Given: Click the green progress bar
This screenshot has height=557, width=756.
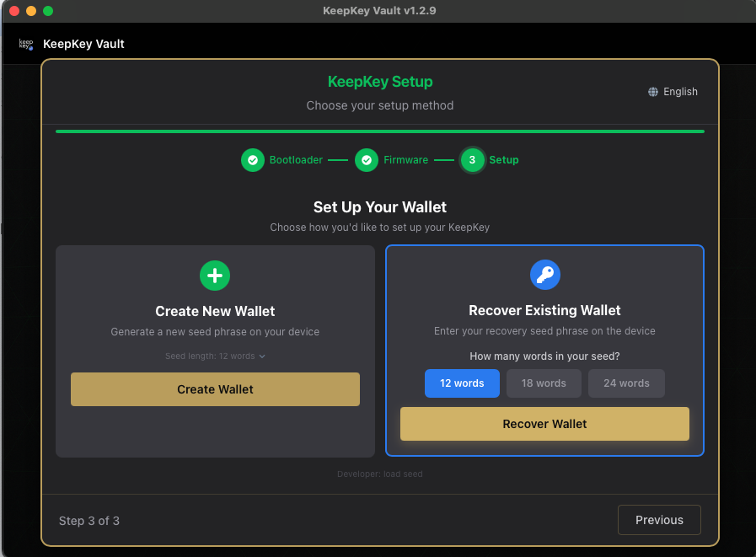Looking at the screenshot, I should 379,131.
